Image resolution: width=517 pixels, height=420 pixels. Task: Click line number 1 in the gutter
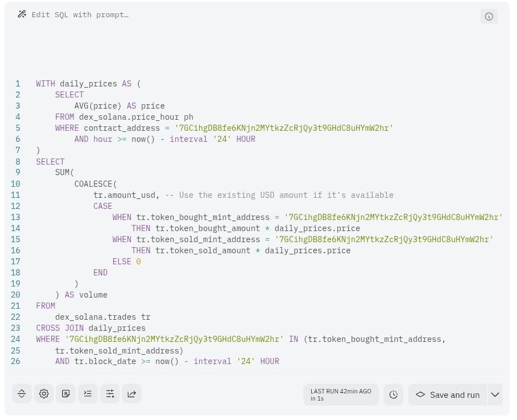(18, 84)
